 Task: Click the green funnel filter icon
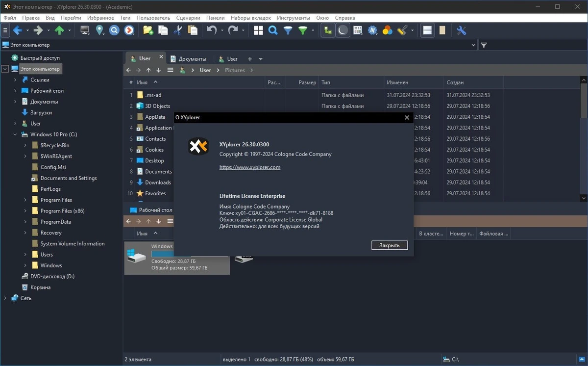[303, 30]
